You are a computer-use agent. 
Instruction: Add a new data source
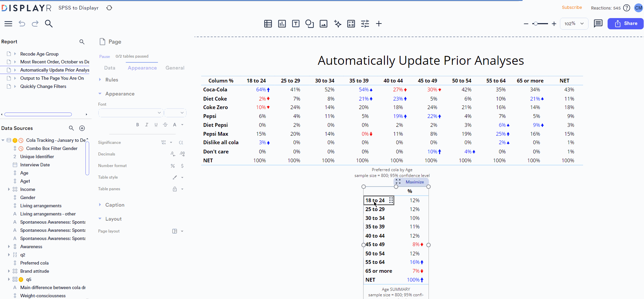coord(82,128)
